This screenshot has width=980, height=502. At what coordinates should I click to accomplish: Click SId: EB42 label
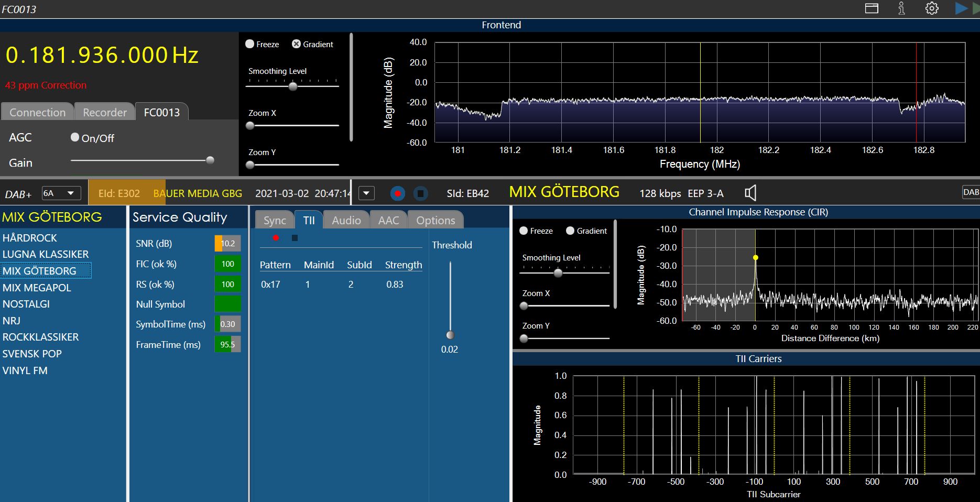pyautogui.click(x=467, y=193)
